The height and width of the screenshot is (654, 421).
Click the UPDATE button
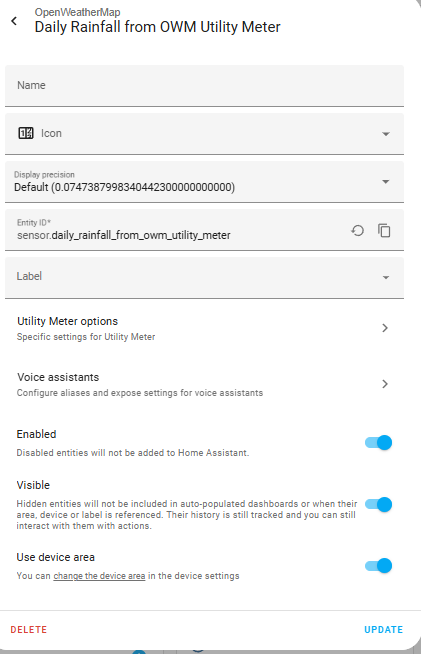pyautogui.click(x=383, y=629)
